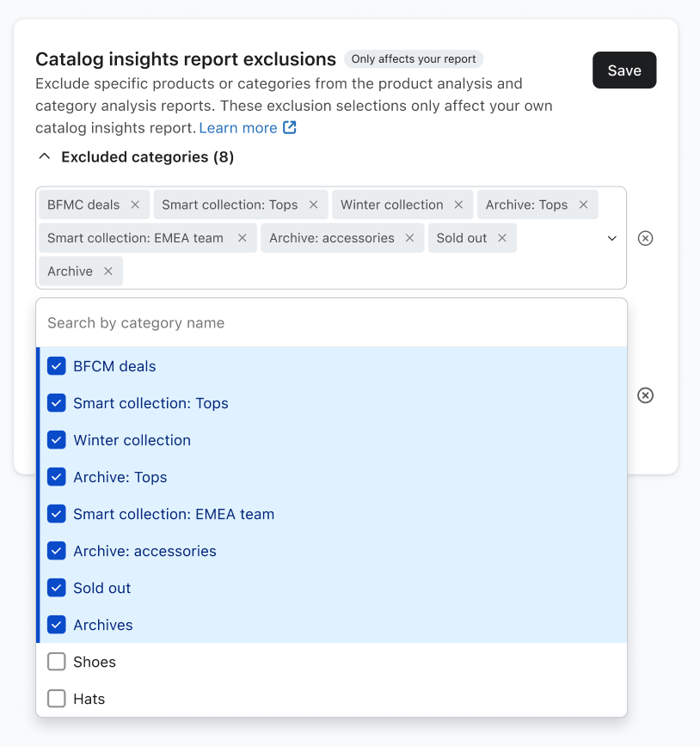Viewport: 700px width, 746px height.
Task: Remove the Smart collection: Tops tag
Action: 313,205
